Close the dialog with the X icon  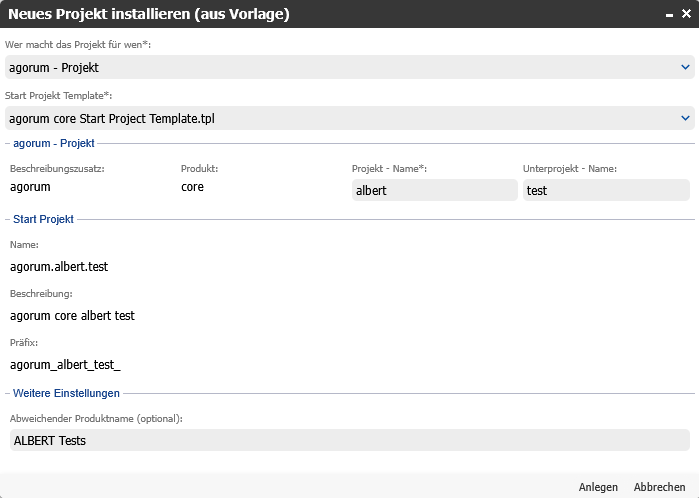(x=685, y=14)
